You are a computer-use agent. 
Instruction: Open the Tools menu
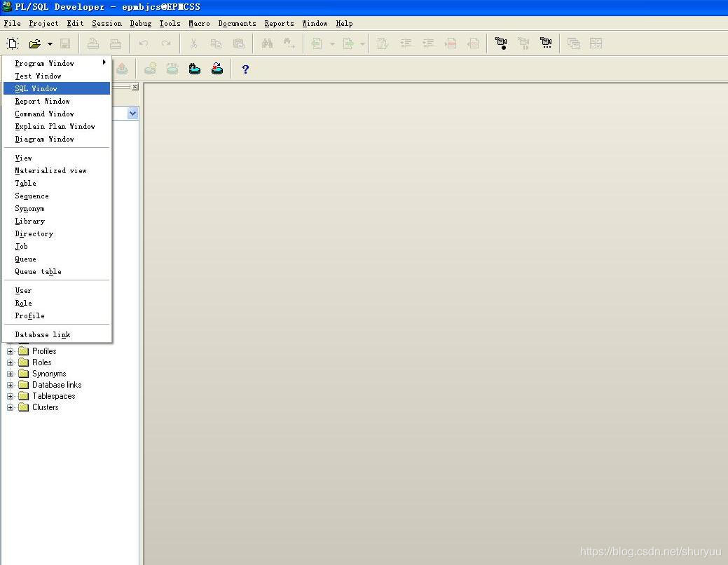(x=170, y=23)
